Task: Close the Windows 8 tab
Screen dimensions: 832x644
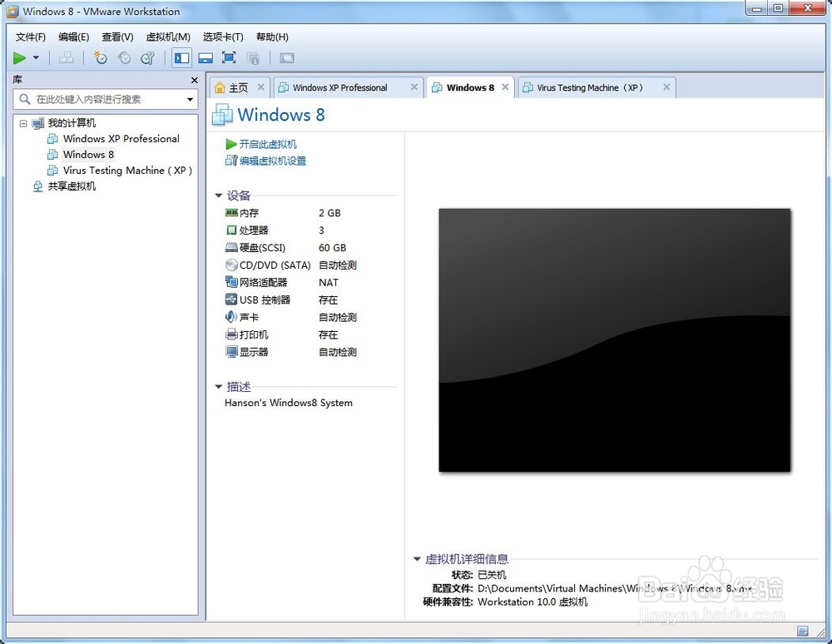Action: pos(505,87)
